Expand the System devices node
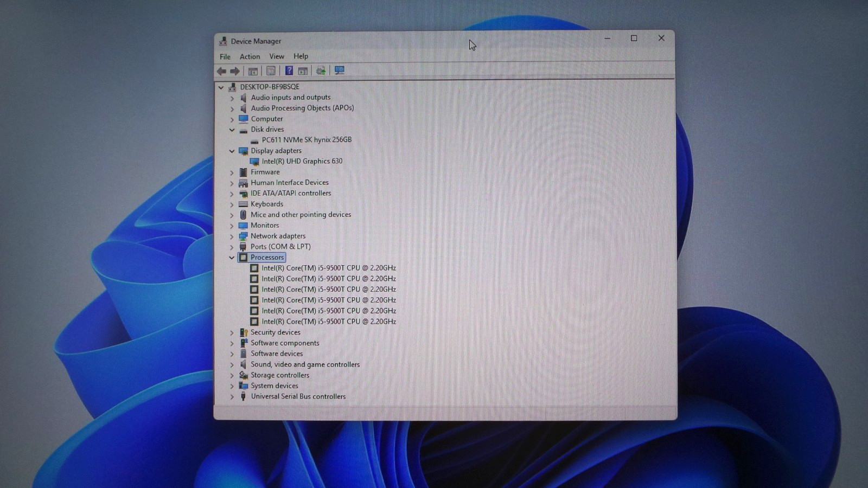Viewport: 868px width, 488px height. point(232,386)
